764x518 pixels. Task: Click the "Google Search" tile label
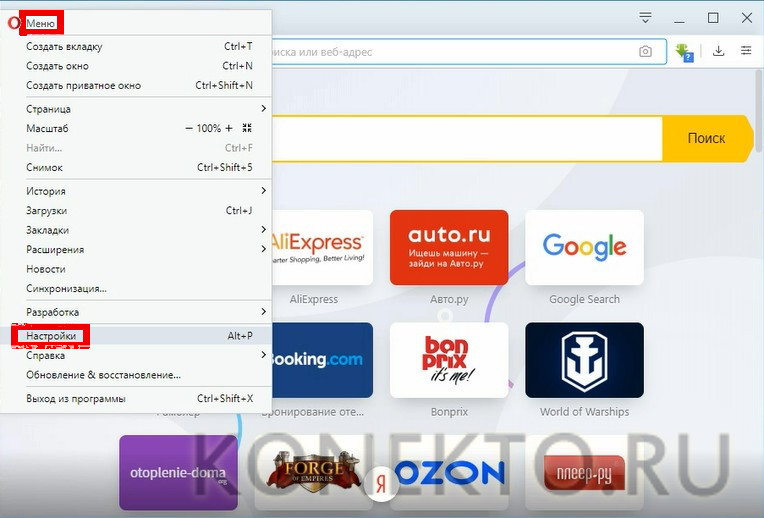[x=584, y=299]
